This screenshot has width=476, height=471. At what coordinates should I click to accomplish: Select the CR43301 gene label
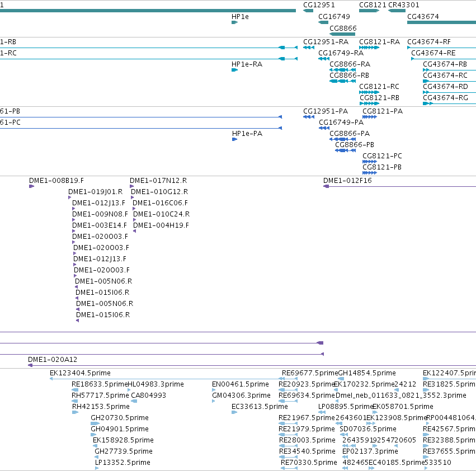click(404, 5)
